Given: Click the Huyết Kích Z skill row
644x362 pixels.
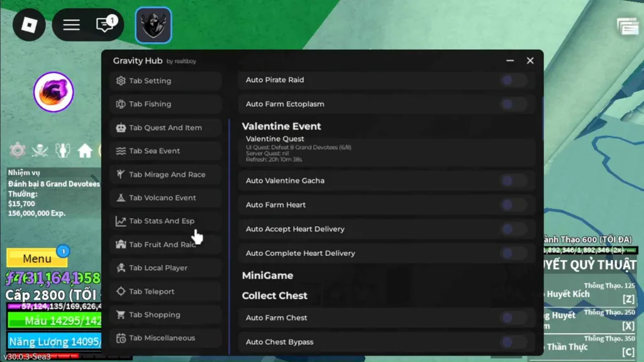Looking at the screenshot, I should coord(591,294).
